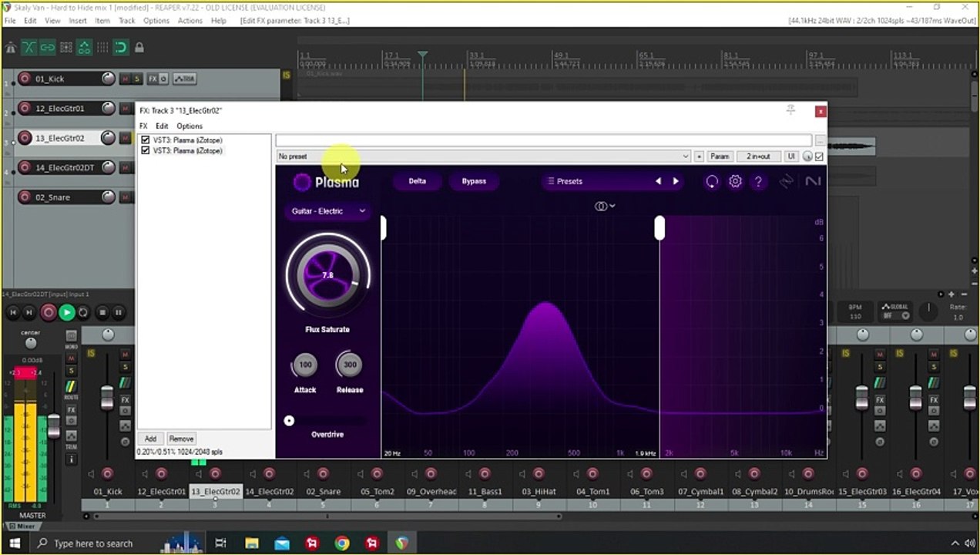Mute the 12_ElecGtr01 track

coord(125,109)
